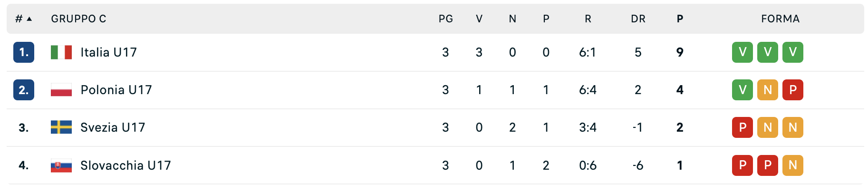The height and width of the screenshot is (193, 868).
Task: Click Italia U17's first green V form badge
Action: [x=742, y=52]
